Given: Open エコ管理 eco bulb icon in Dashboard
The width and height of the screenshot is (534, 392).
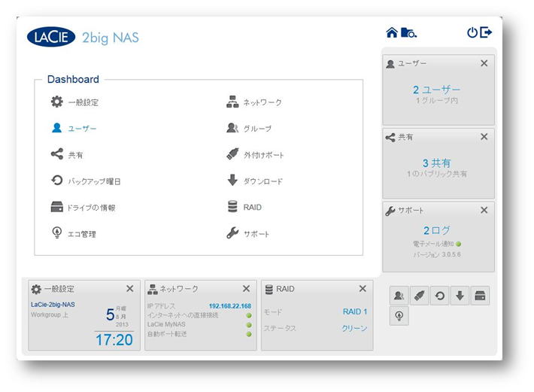Looking at the screenshot, I should (57, 232).
